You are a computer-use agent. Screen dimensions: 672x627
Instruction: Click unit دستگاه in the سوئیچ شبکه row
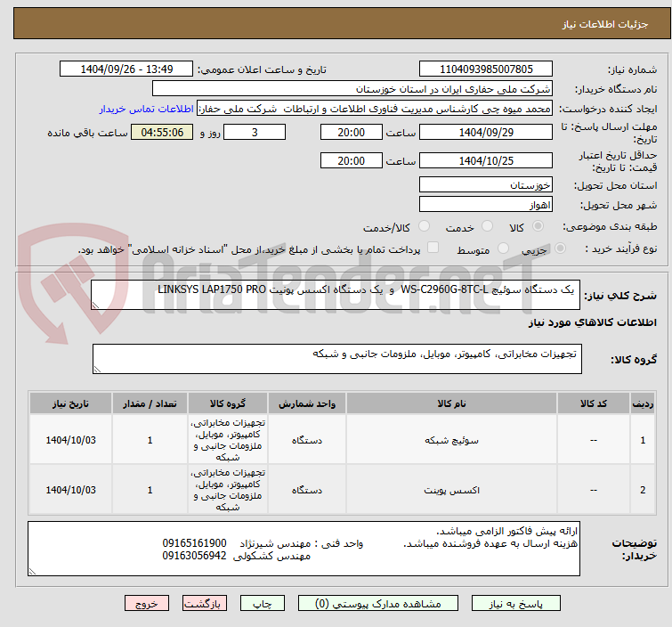(x=307, y=440)
